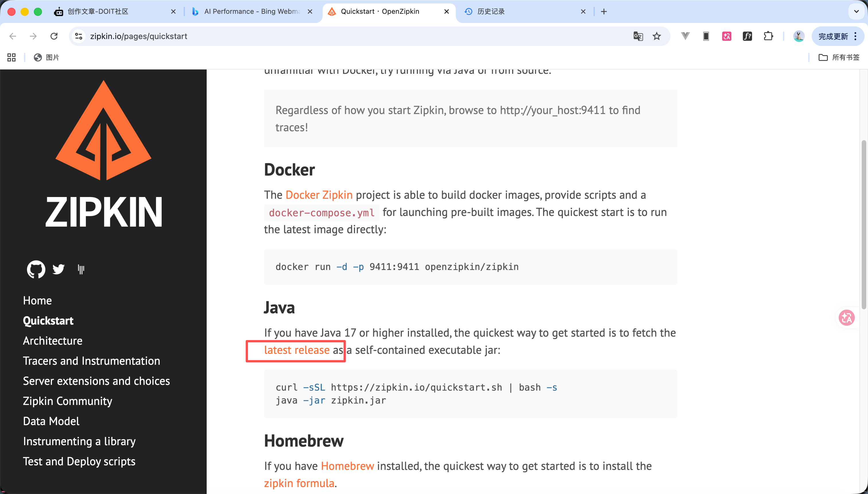Click the Google Translate page icon
868x494 pixels.
pyautogui.click(x=638, y=36)
